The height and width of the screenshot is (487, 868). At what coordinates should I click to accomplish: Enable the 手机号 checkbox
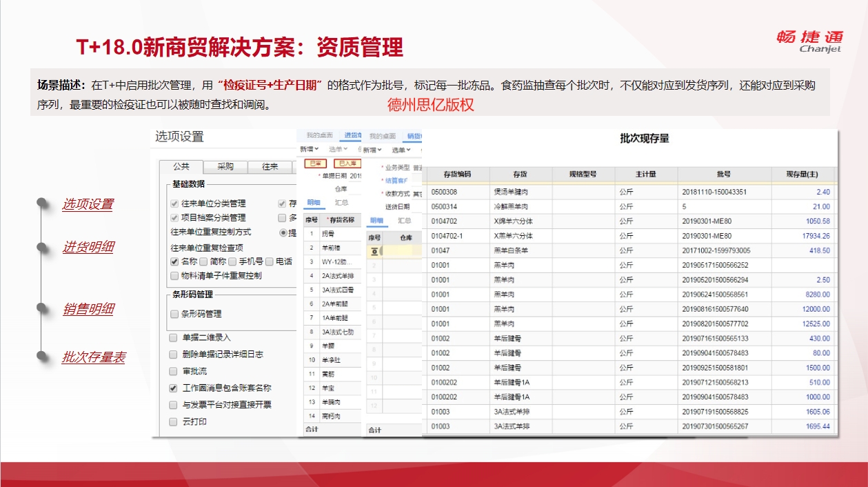coord(233,261)
